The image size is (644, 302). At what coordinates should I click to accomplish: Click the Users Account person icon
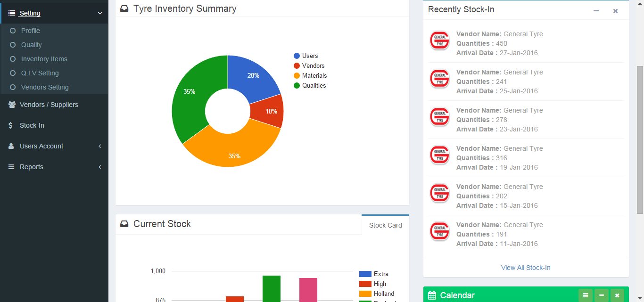11,146
